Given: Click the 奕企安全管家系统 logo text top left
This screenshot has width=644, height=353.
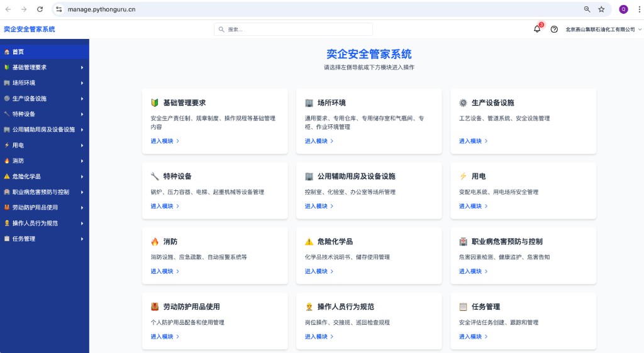Looking at the screenshot, I should [x=29, y=29].
